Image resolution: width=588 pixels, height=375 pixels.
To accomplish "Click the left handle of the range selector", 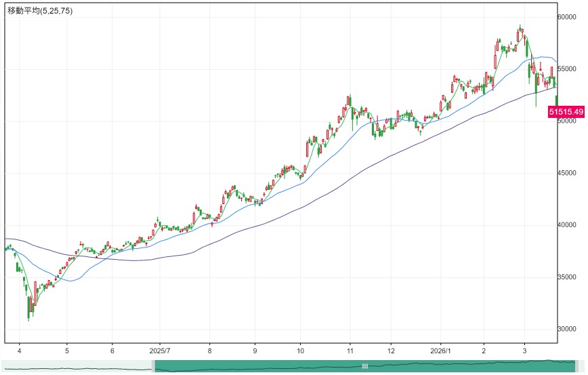I will (x=153, y=366).
